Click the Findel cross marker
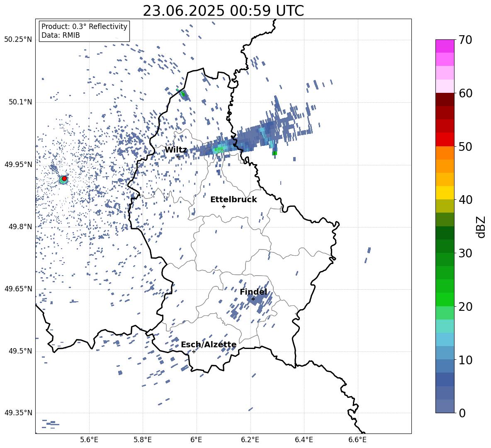The height and width of the screenshot is (448, 491). tap(253, 299)
